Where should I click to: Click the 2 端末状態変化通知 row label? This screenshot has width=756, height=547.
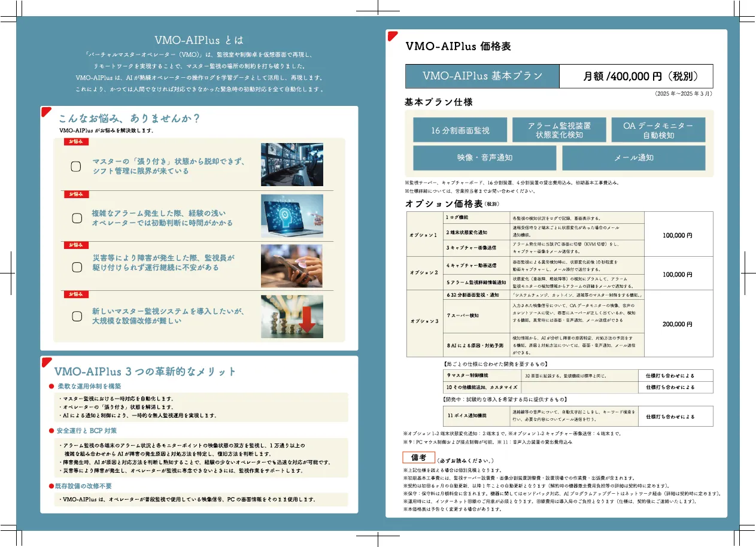click(x=467, y=232)
